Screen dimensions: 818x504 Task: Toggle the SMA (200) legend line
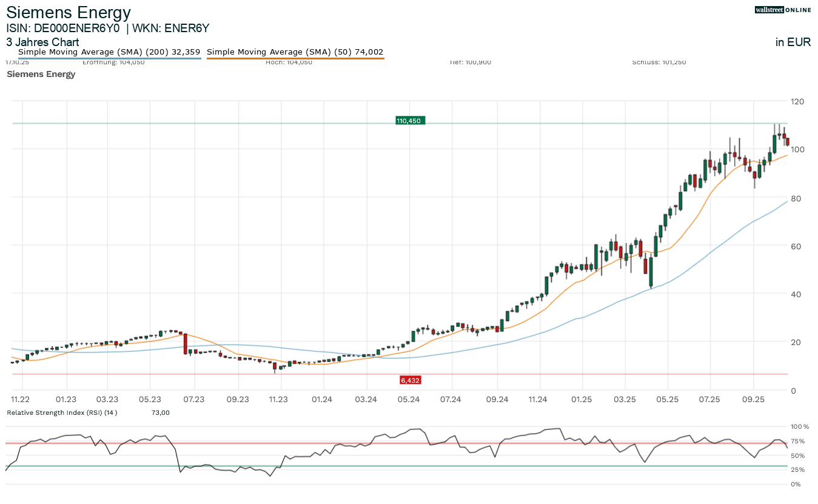[109, 52]
